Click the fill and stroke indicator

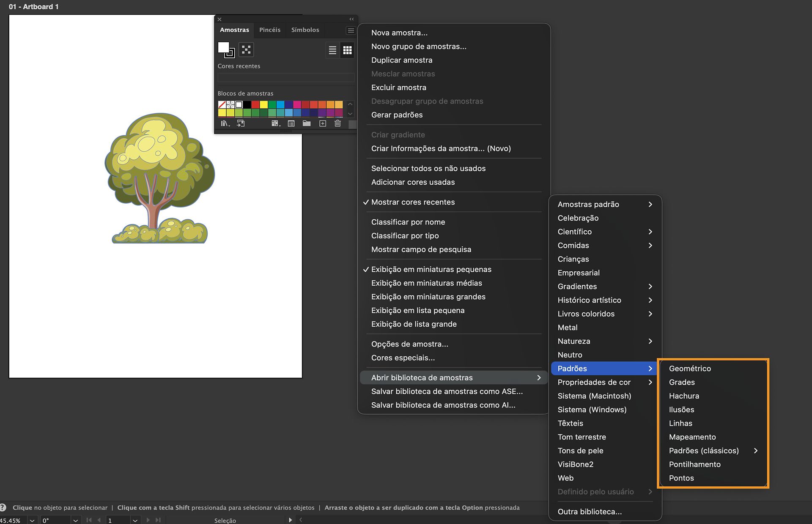point(226,50)
